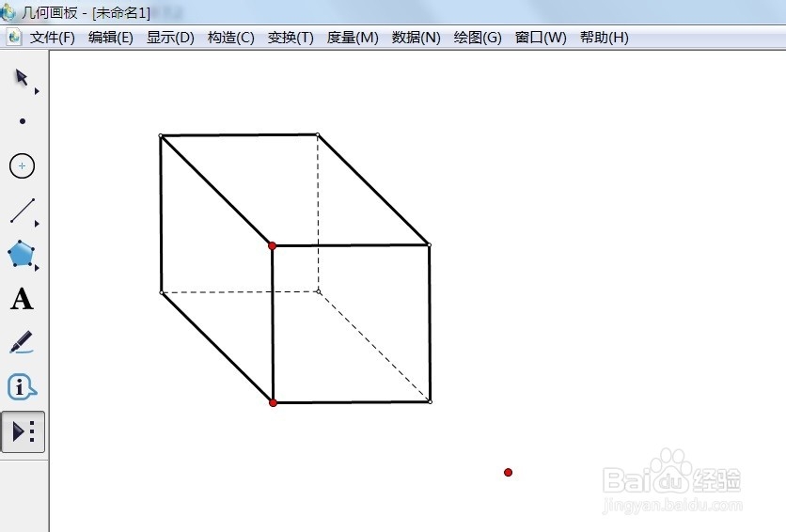Click the Custom tools button

[x=24, y=431]
